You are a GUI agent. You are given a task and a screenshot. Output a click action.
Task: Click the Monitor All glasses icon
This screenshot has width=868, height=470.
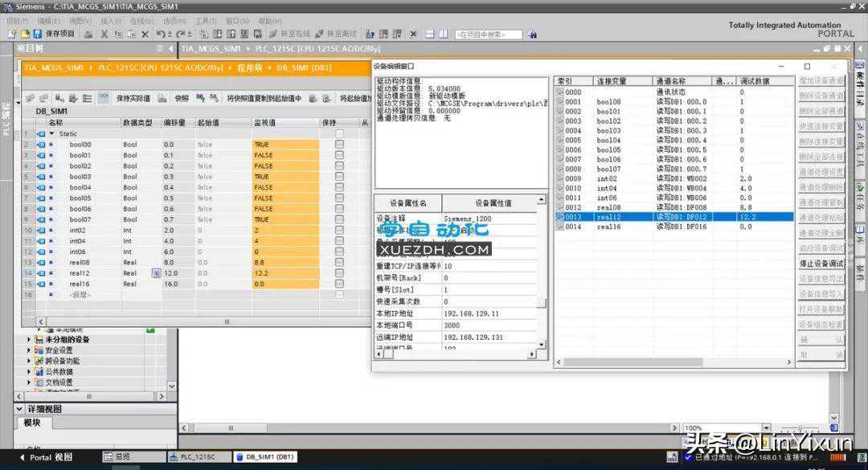click(x=103, y=98)
